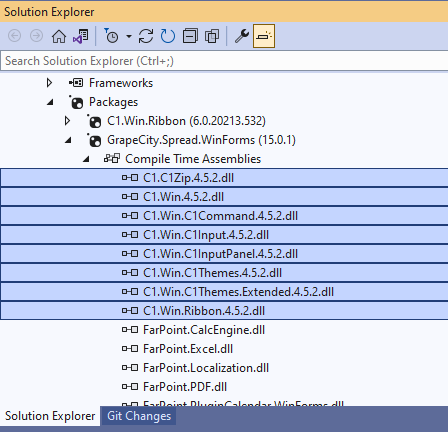
Task: Click assembly icon beside C1.Win.Ribbon.4.5.2.dll
Action: click(x=130, y=311)
